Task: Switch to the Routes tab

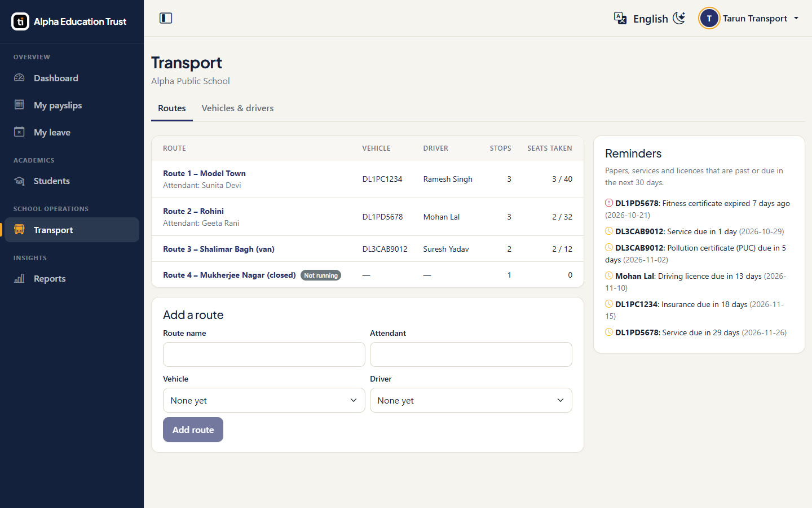Action: pos(172,108)
